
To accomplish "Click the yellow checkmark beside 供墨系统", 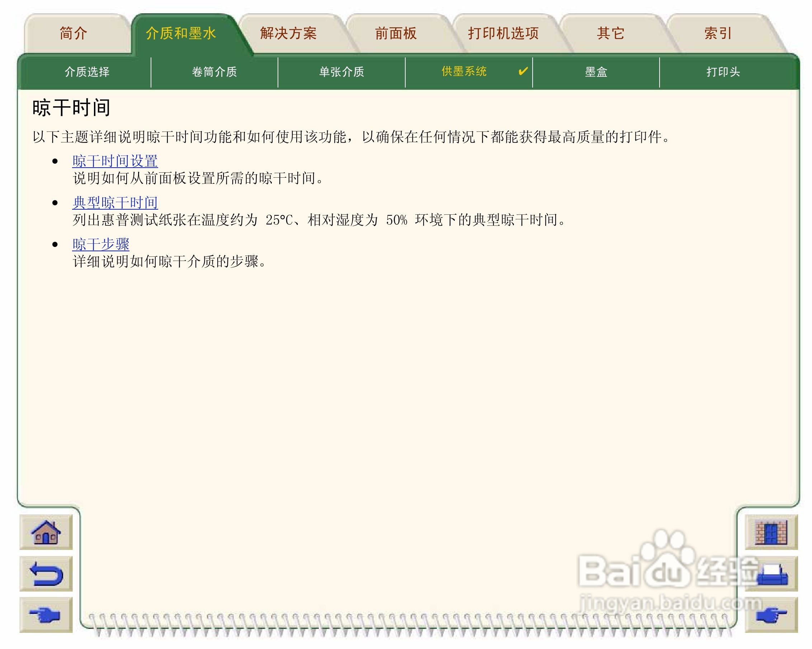I will tap(523, 71).
